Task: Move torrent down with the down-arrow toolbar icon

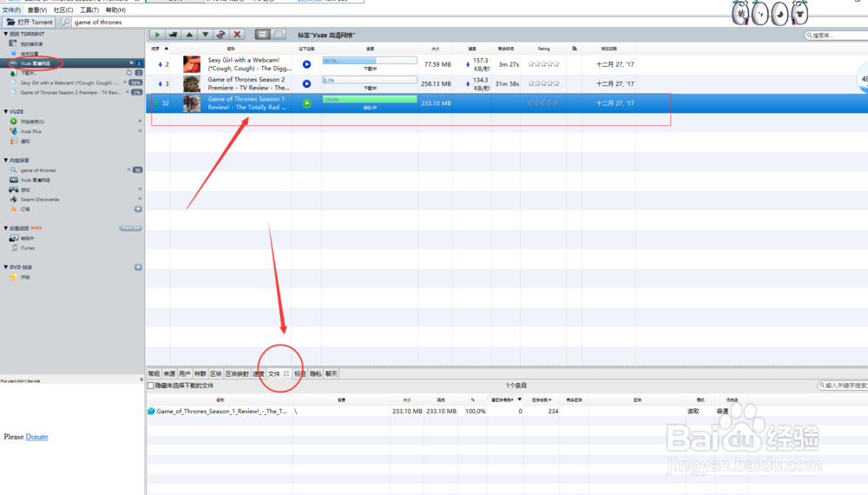Action: coord(206,35)
